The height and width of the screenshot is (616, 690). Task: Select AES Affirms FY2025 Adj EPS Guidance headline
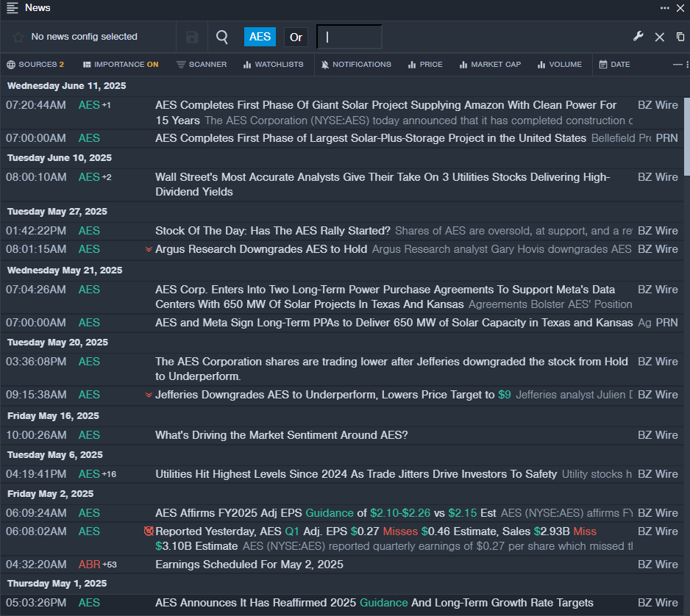(326, 513)
